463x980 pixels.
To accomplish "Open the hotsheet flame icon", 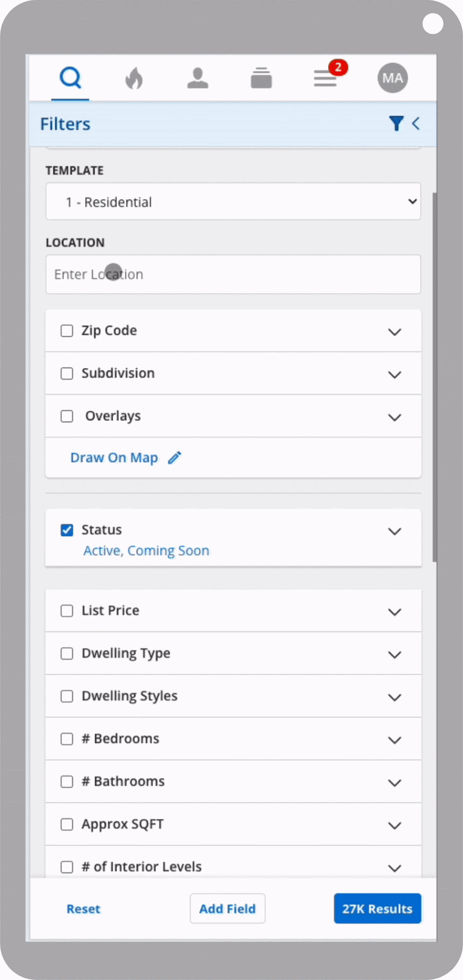I will point(134,78).
